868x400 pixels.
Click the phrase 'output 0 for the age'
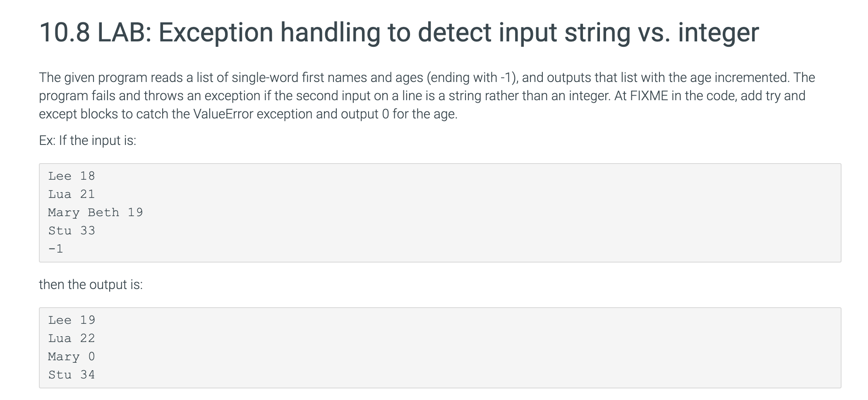tap(398, 114)
